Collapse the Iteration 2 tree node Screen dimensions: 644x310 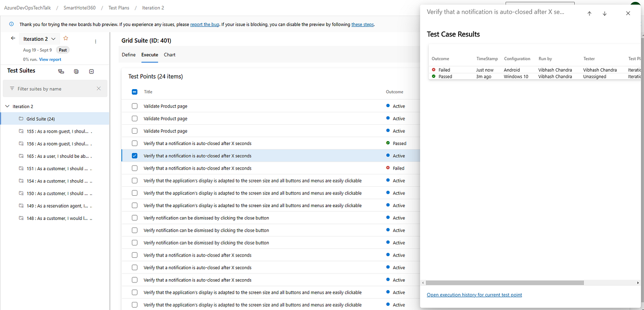(x=7, y=106)
